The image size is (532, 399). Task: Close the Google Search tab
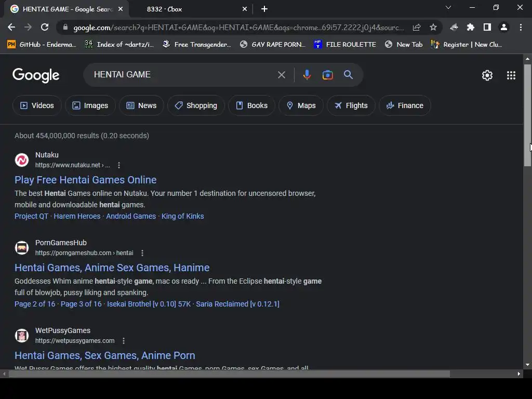pos(121,9)
